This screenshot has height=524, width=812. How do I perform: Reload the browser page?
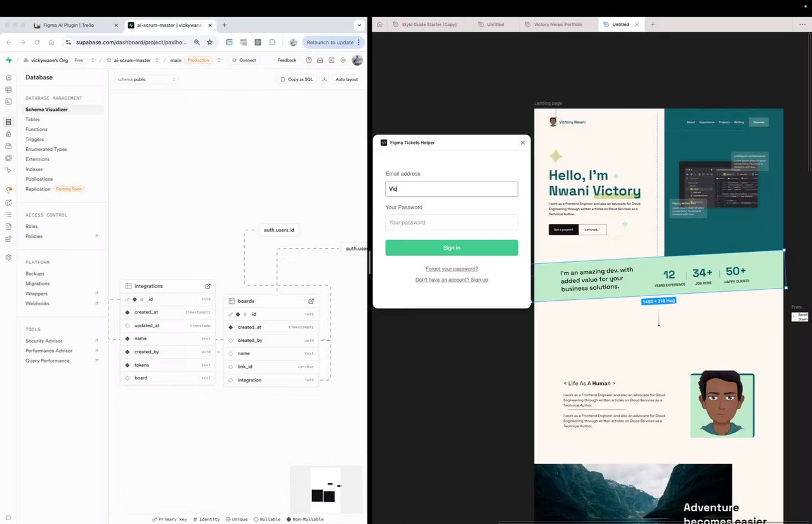[x=37, y=43]
